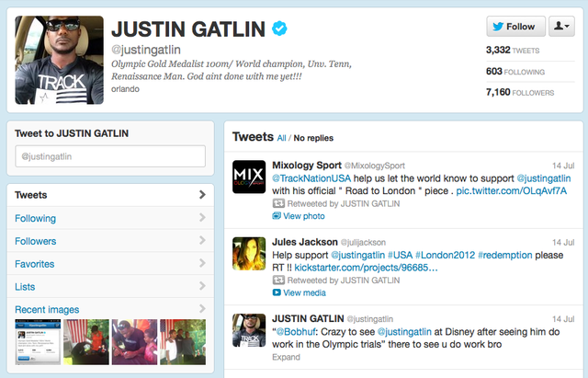Click the @justingatlin mention in the Mixology tweet
Image resolution: width=588 pixels, height=378 pixels.
[544, 178]
